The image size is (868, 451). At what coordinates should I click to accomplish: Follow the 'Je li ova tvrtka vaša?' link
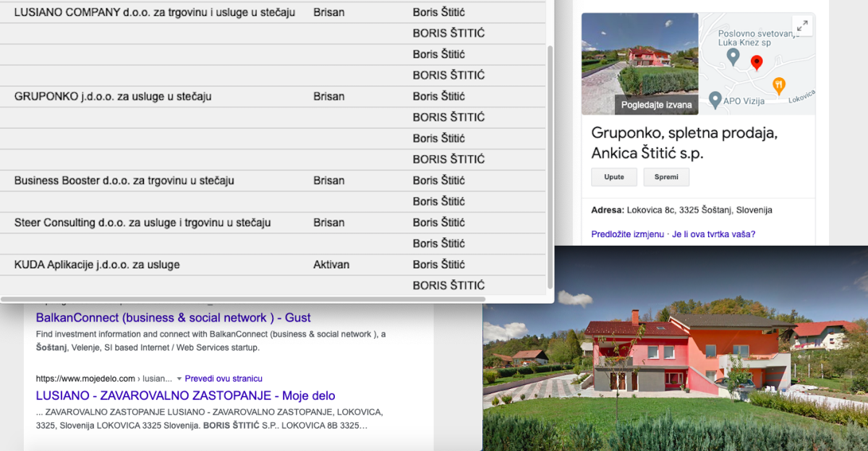[x=714, y=234]
